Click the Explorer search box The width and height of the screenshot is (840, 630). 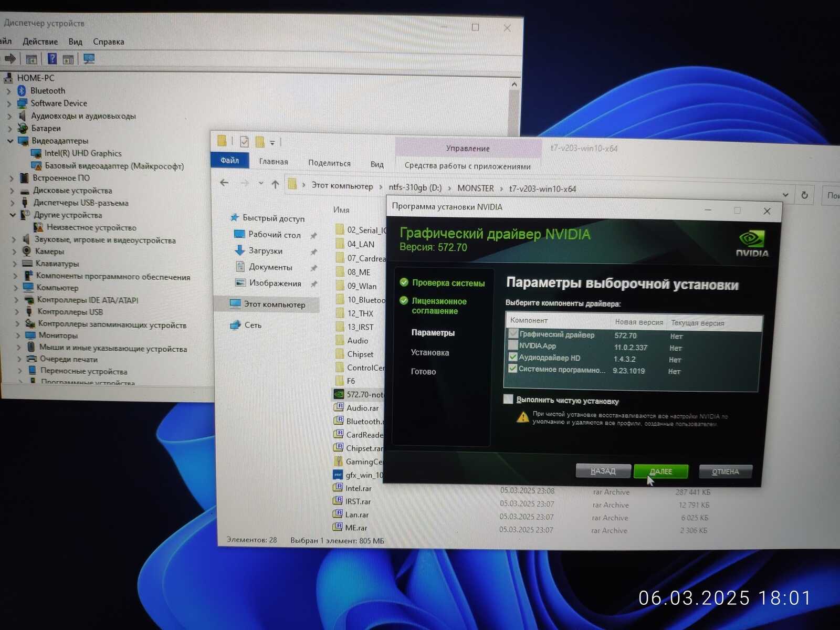tap(831, 196)
